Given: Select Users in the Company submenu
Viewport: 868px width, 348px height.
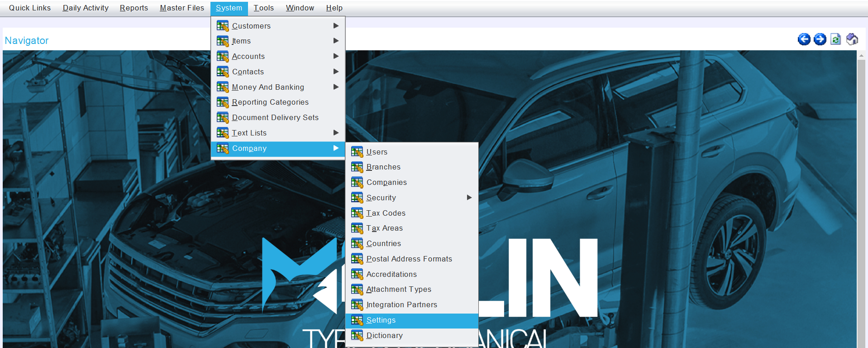Looking at the screenshot, I should pyautogui.click(x=412, y=152).
